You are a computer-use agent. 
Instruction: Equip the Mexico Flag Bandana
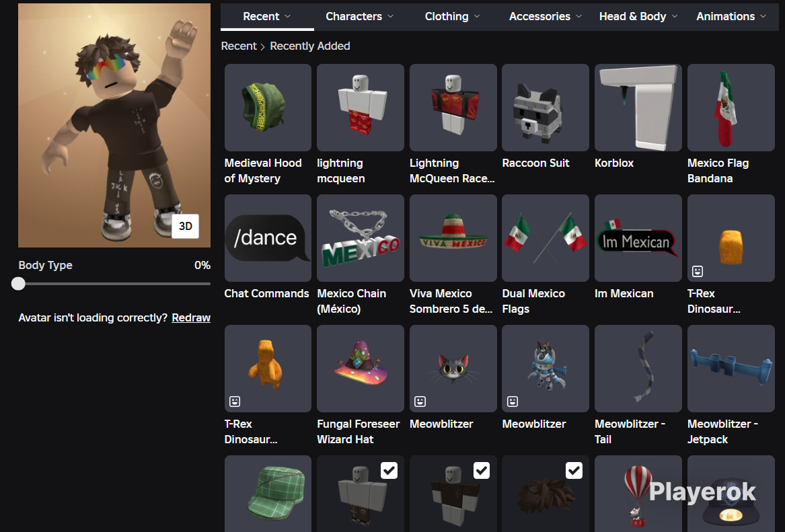[731, 108]
